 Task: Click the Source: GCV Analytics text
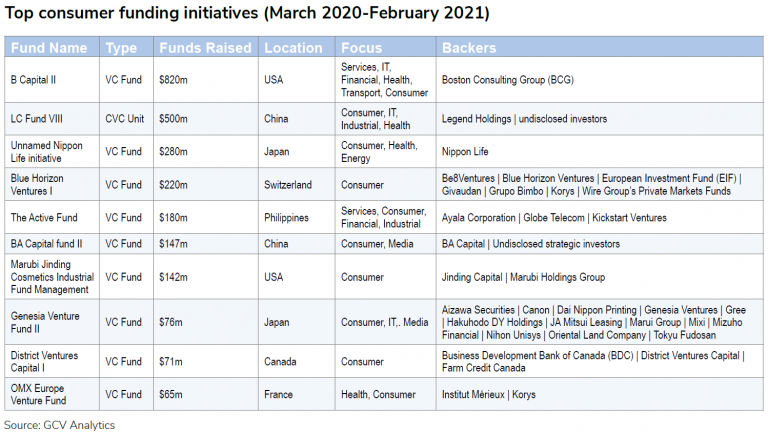[60, 424]
